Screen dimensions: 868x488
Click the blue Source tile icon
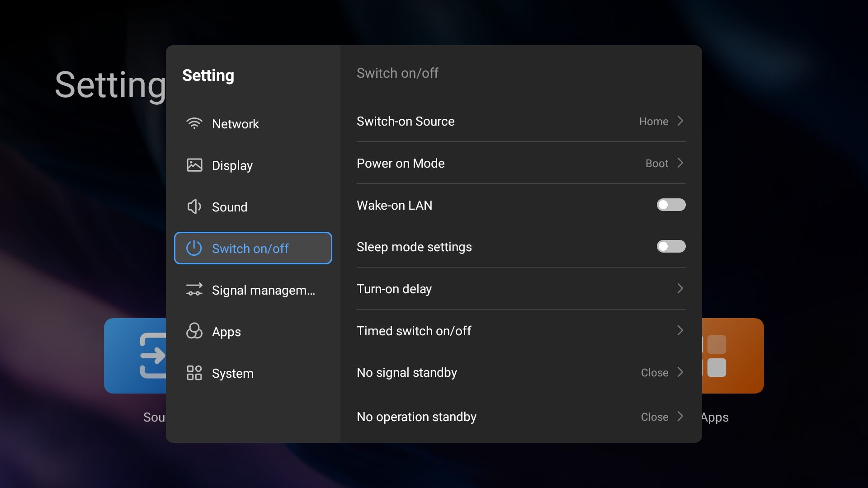[153, 355]
